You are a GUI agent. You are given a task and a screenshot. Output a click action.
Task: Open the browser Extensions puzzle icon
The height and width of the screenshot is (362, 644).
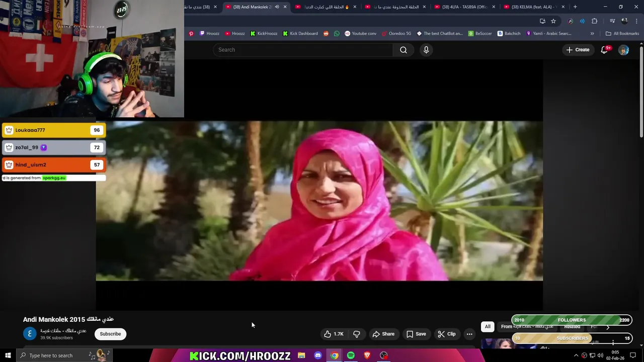(595, 21)
